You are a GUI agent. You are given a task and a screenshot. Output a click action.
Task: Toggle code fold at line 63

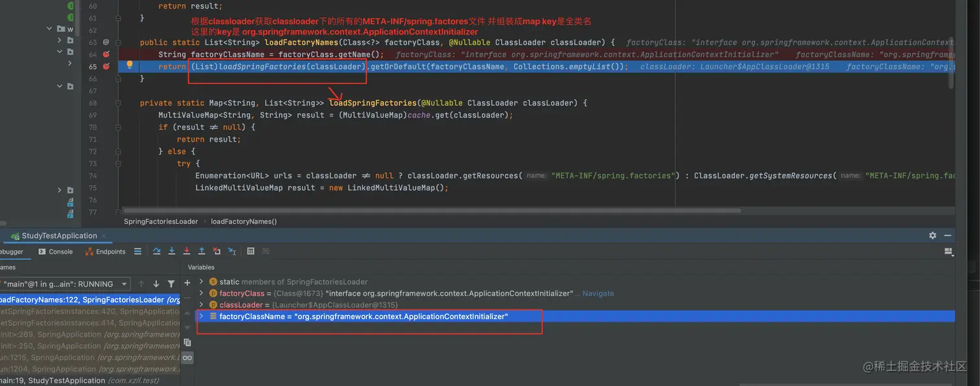pyautogui.click(x=118, y=42)
